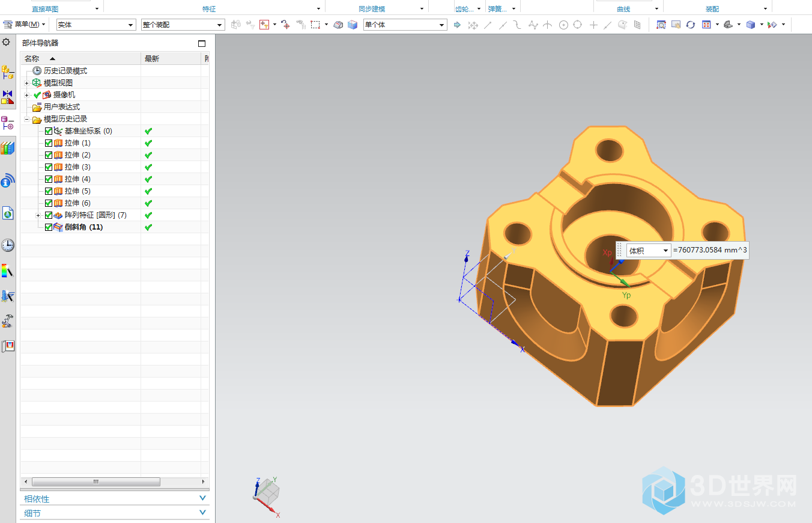
Task: Click the navigator scrollbar left arrow
Action: (x=26, y=482)
